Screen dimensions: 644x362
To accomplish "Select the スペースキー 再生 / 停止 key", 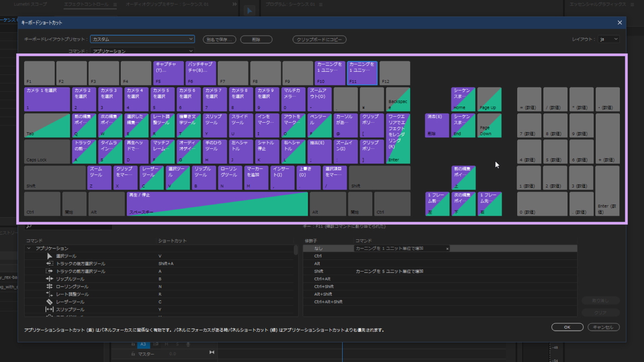I will click(x=217, y=204).
